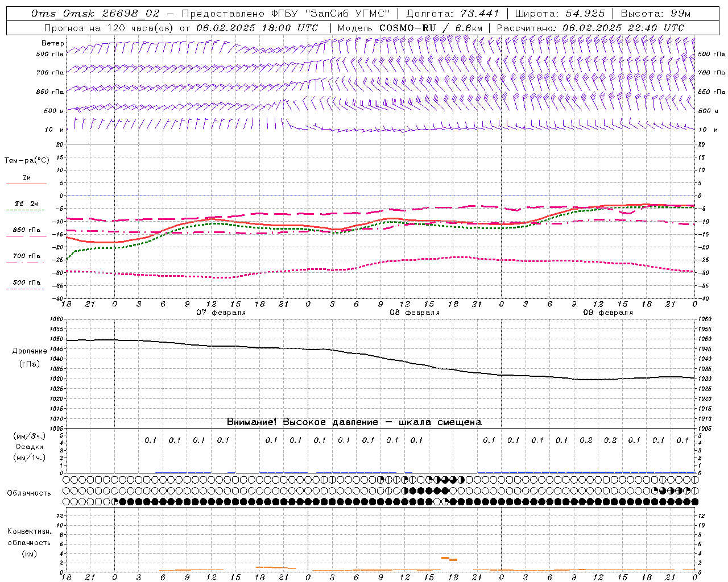Image resolution: width=728 pixels, height=582 pixels.
Task: Click the model name COSMO-RU / 6.6км
Action: pyautogui.click(x=430, y=28)
